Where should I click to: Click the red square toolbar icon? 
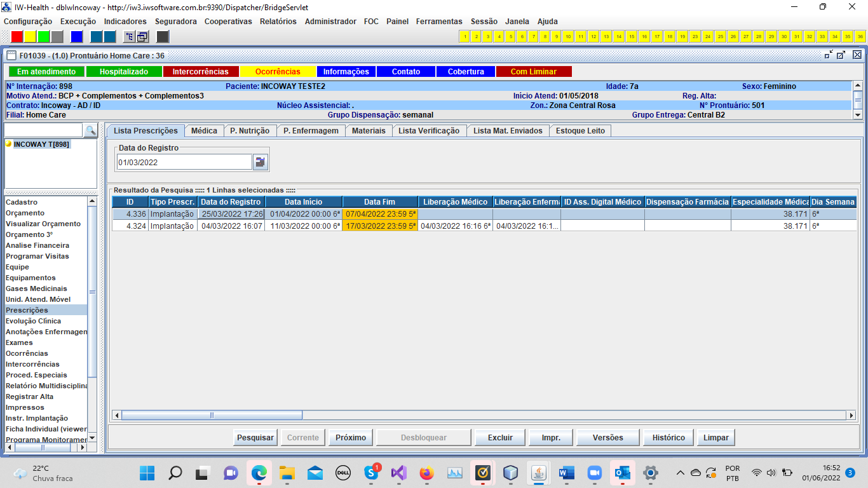tap(17, 36)
